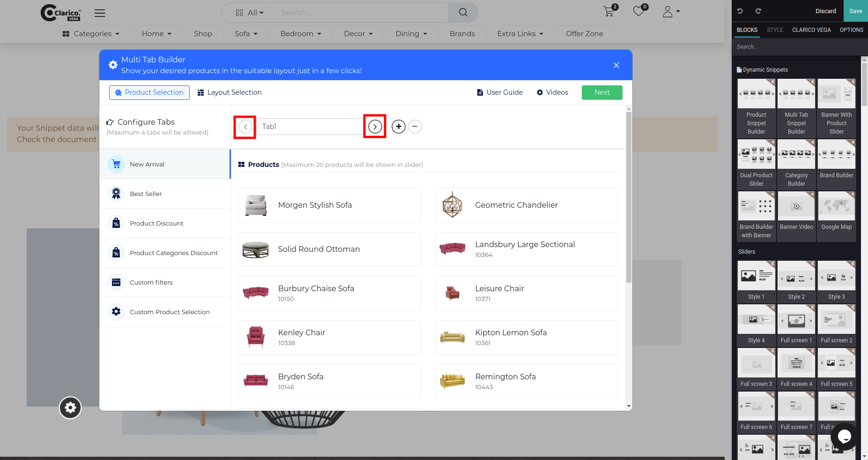This screenshot has width=868, height=460.
Task: Expand the Categories dropdown menu
Action: coord(91,34)
